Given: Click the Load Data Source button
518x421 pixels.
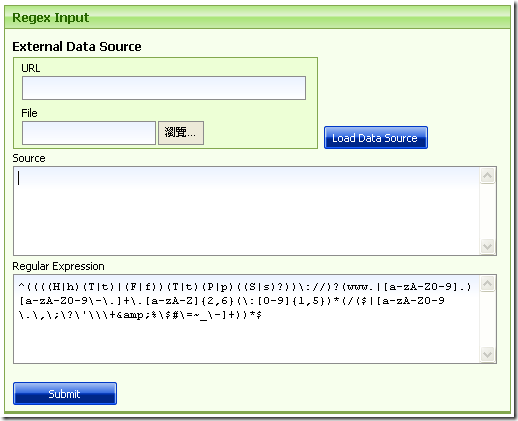Looking at the screenshot, I should (x=376, y=137).
